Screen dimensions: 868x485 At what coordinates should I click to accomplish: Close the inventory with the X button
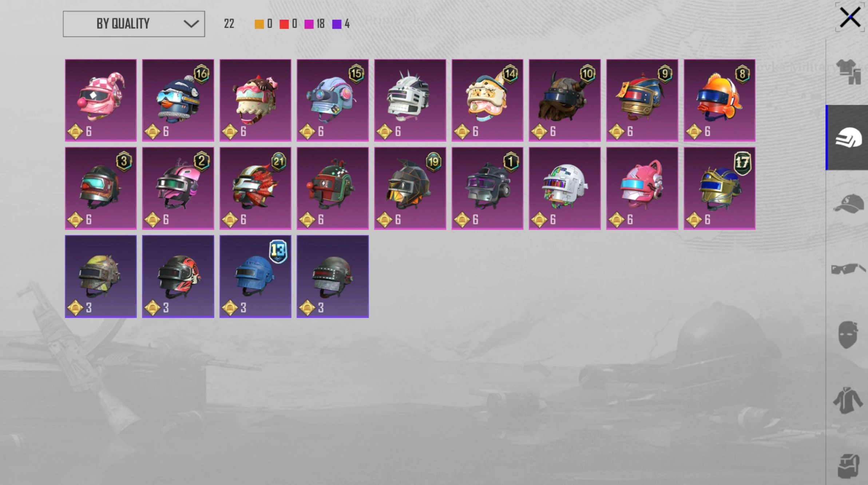[x=850, y=17]
